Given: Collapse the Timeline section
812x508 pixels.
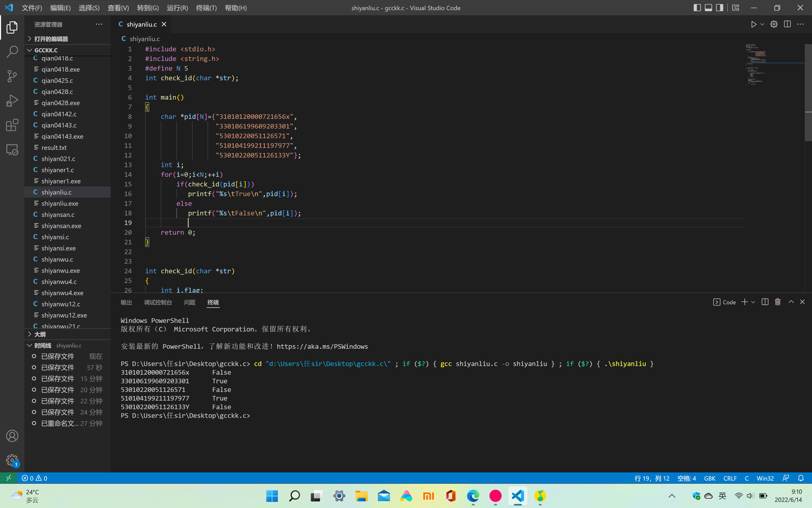Looking at the screenshot, I should [67, 345].
